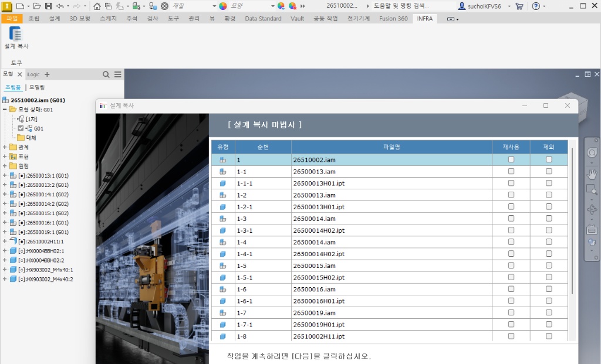The width and height of the screenshot is (601, 364).
Task: Expand the 표현 folder in browser tree
Action: pyautogui.click(x=5, y=157)
